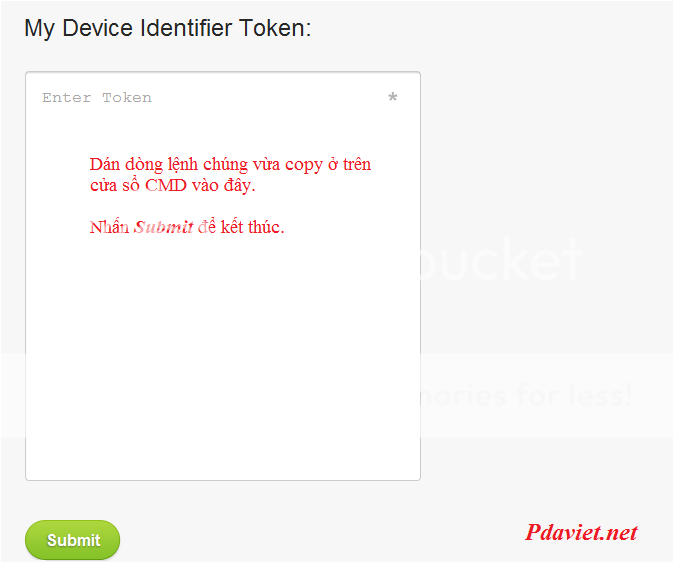Click the 'Enter Token' placeholder text

(97, 98)
